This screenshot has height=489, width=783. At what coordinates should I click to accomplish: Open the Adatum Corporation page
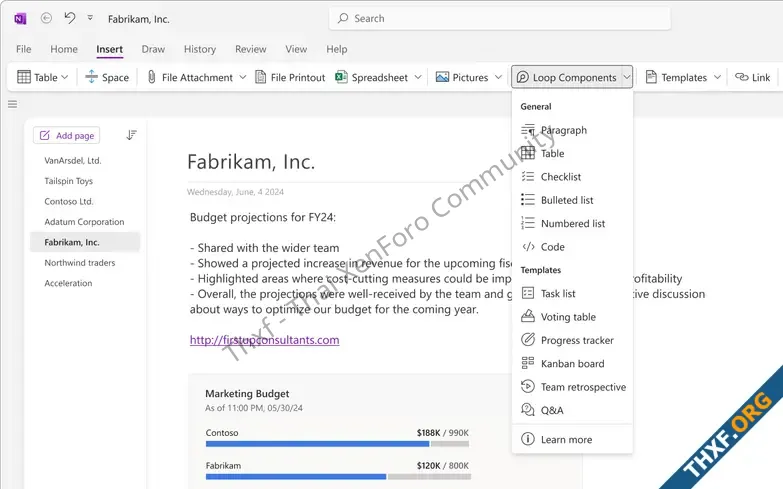point(84,222)
